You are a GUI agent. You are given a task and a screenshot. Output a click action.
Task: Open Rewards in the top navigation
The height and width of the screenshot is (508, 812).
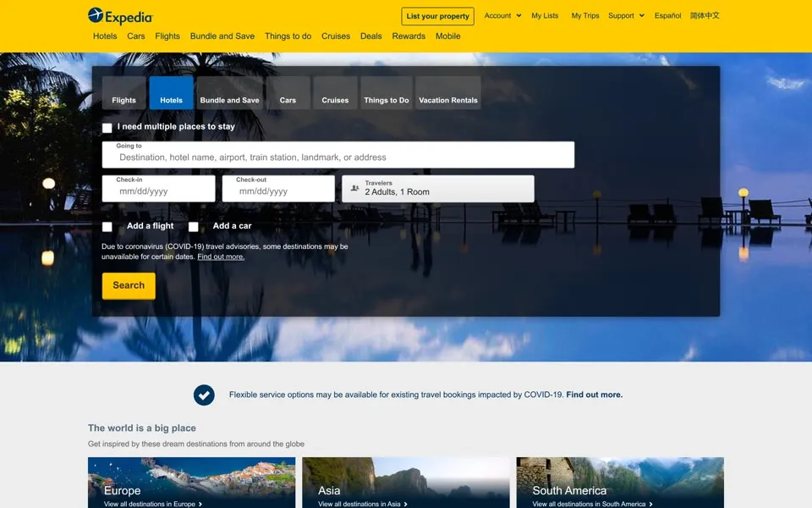click(x=409, y=36)
